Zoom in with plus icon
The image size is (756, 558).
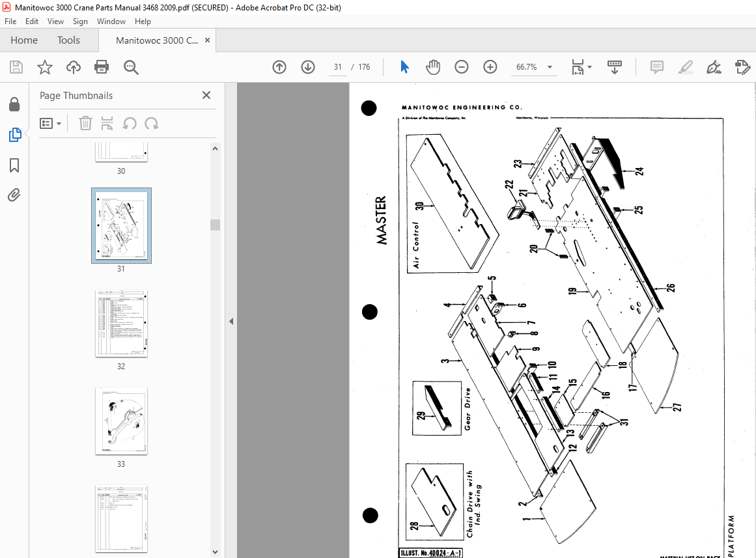[490, 67]
